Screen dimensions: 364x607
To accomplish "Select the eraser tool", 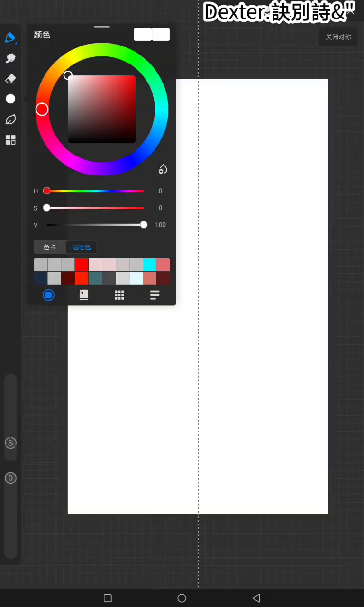I will point(10,79).
